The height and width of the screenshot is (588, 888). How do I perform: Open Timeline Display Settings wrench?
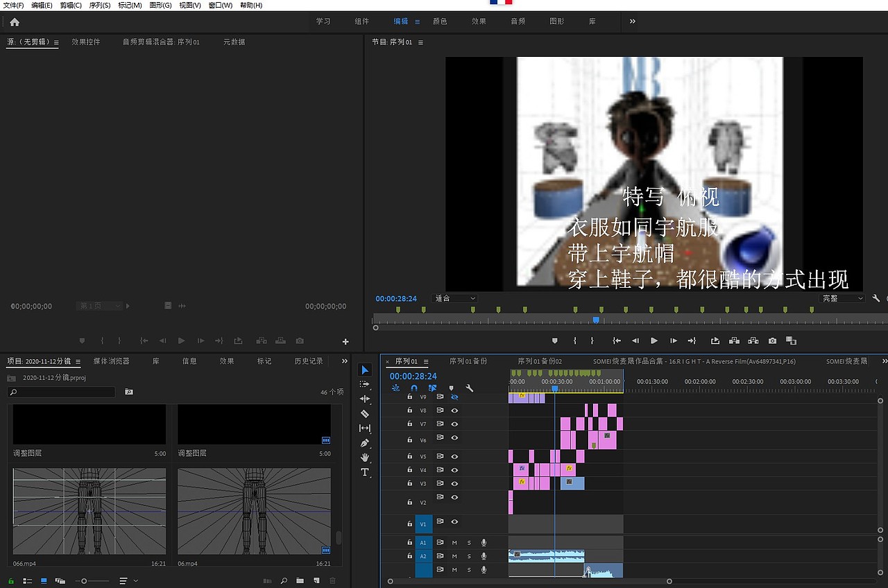[x=470, y=388]
